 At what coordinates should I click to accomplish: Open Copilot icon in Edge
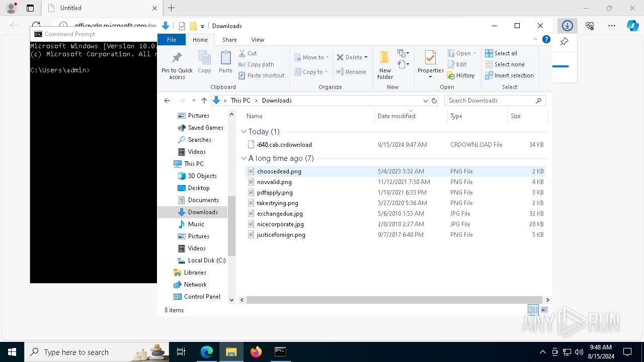(632, 26)
